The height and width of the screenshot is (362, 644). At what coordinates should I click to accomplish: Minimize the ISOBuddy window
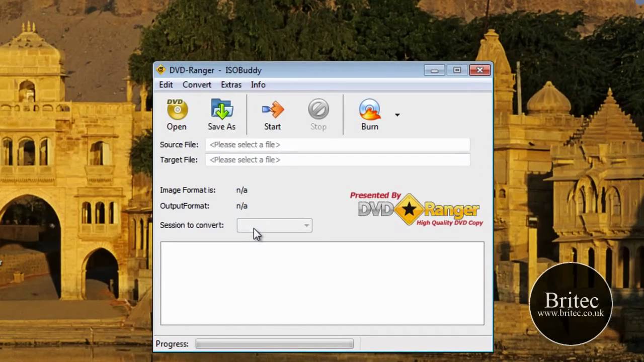pos(434,70)
